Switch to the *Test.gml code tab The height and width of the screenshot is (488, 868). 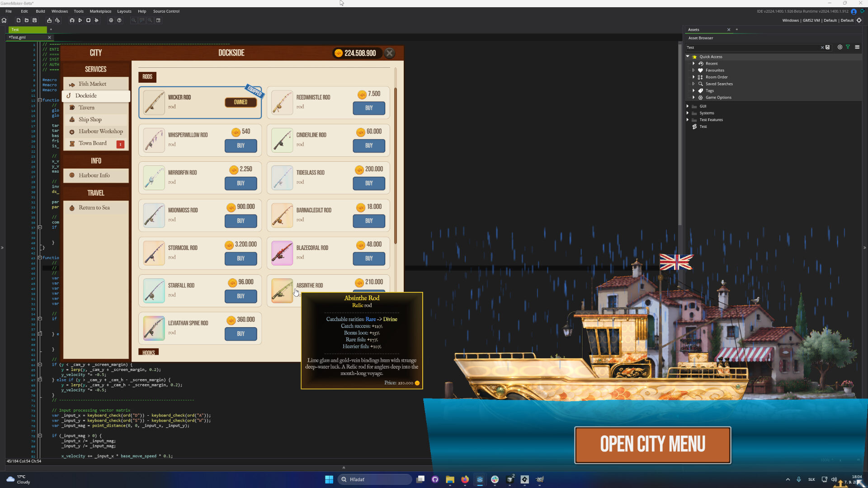pos(31,38)
